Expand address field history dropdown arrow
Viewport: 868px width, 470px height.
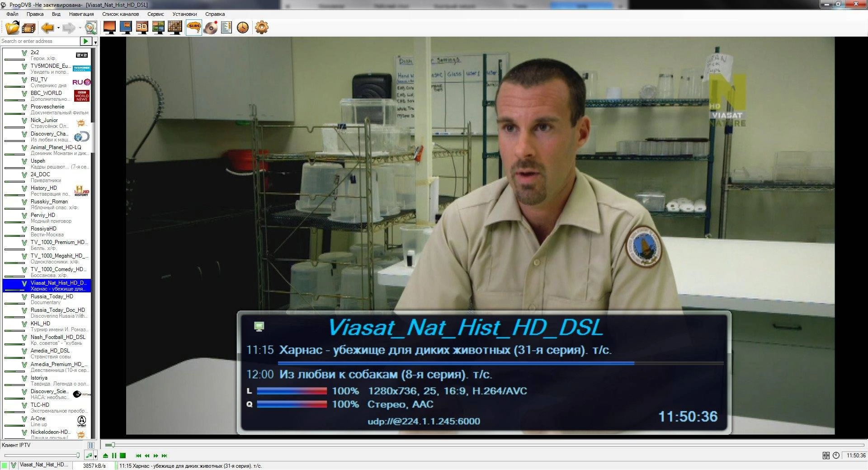(x=95, y=42)
